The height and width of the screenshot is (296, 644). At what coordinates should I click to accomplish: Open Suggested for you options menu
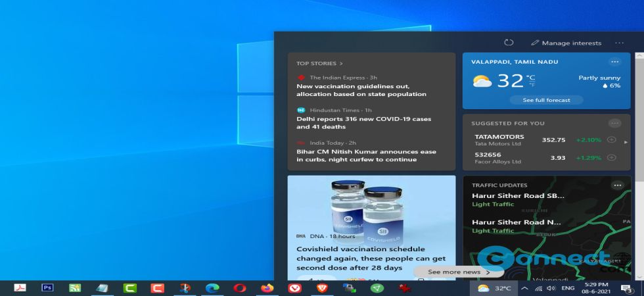(x=614, y=123)
